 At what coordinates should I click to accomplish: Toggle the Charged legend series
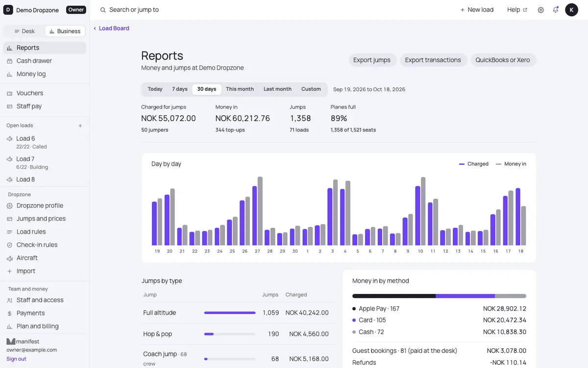(473, 164)
